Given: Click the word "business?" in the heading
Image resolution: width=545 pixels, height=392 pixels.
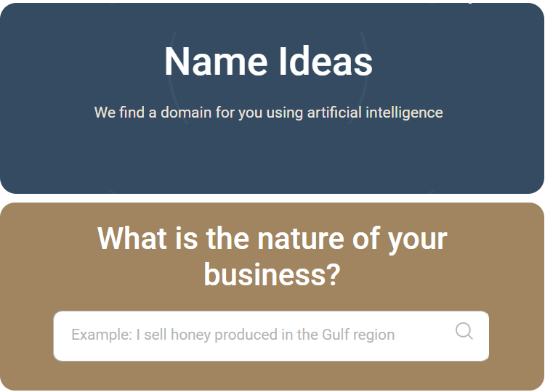Looking at the screenshot, I should click(x=272, y=274).
